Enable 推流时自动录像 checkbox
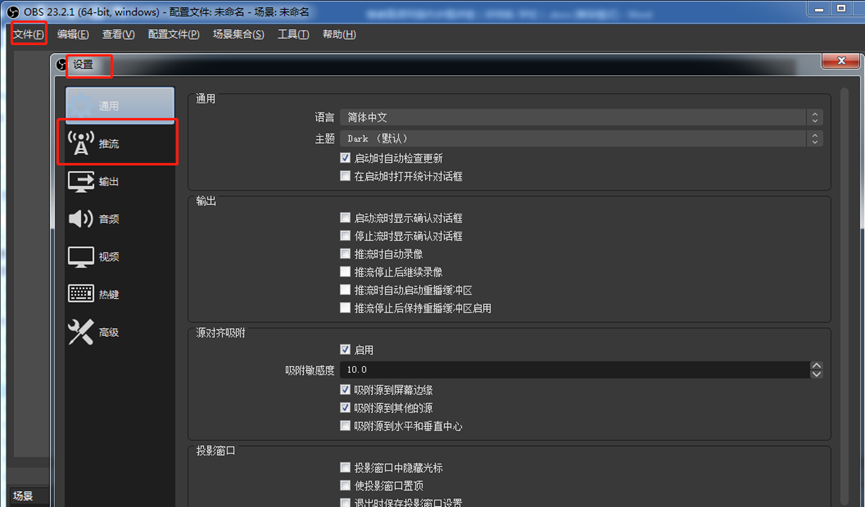Viewport: 865px width, 507px height. pos(345,254)
